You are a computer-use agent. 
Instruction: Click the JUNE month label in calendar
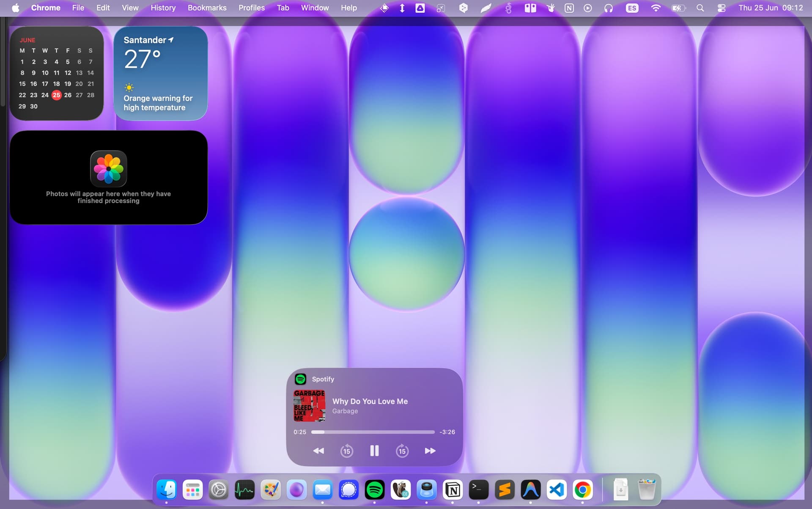[x=27, y=40]
